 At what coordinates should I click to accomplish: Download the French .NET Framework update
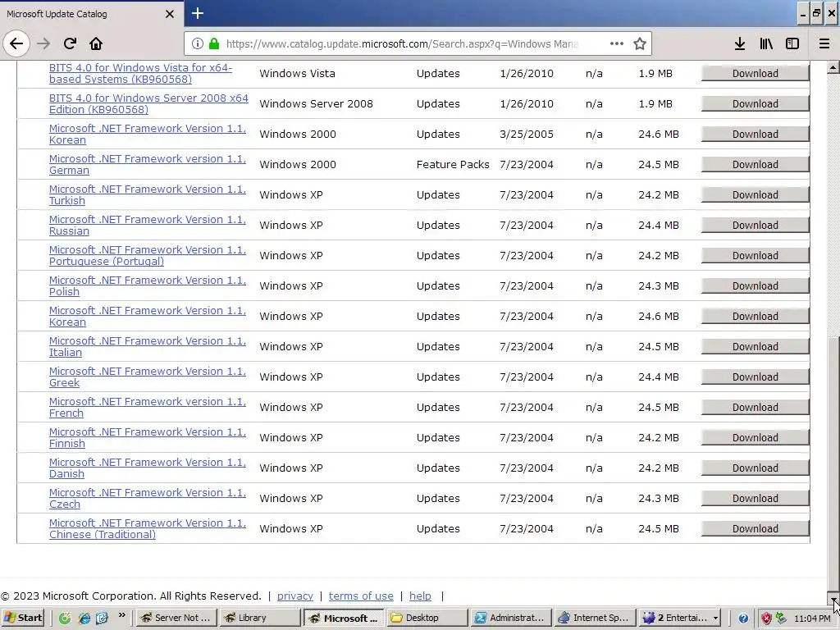pyautogui.click(x=755, y=407)
